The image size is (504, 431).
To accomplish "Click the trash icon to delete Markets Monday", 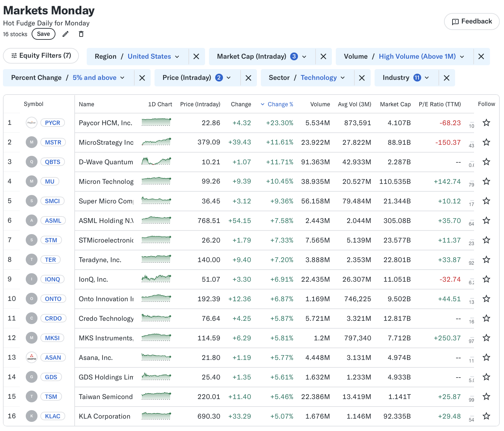I will click(x=81, y=34).
